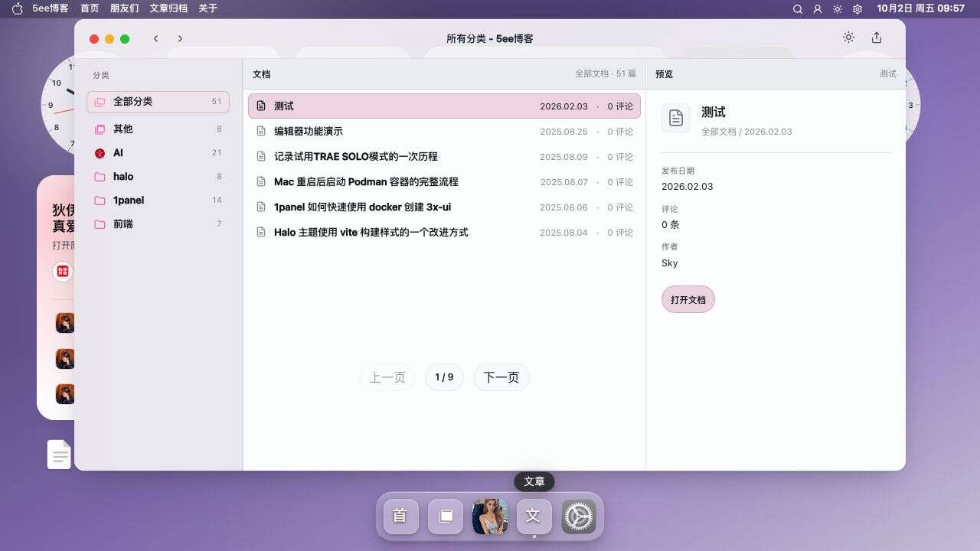
Task: Click the 其他 category icon
Action: point(100,129)
